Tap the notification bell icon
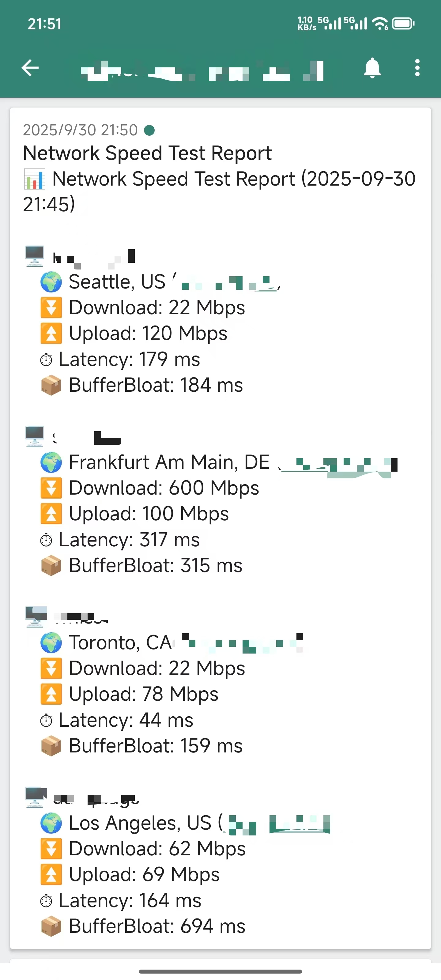441x980 pixels. (x=372, y=68)
